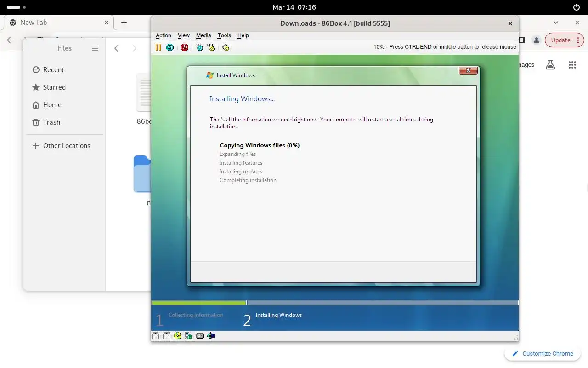
Task: Open the View menu in 86Box
Action: 184,35
